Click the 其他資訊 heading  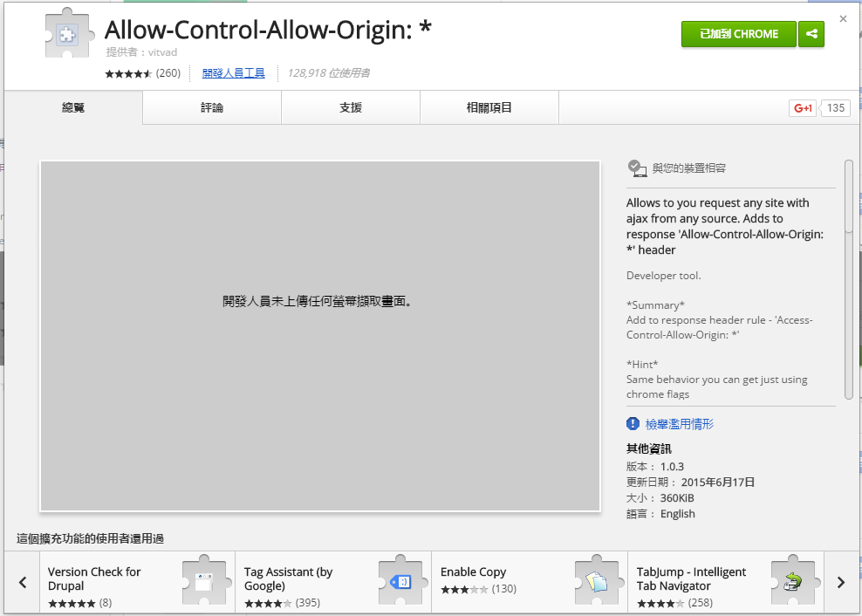point(649,448)
